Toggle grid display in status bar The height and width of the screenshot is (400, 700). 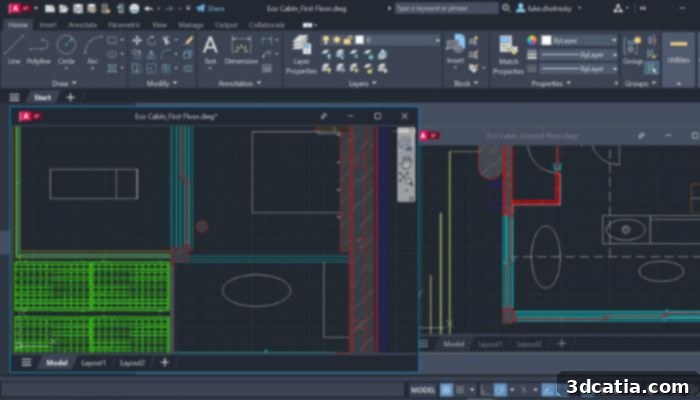[x=446, y=390]
